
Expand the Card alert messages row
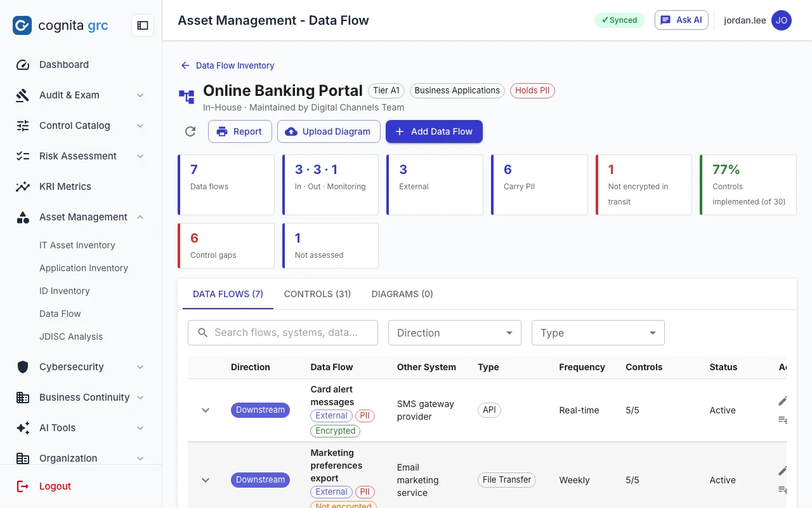206,410
